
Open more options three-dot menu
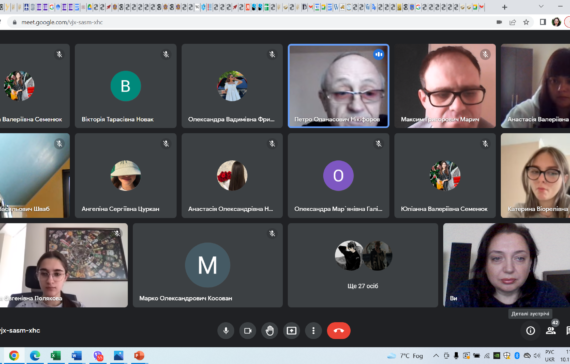(x=313, y=331)
